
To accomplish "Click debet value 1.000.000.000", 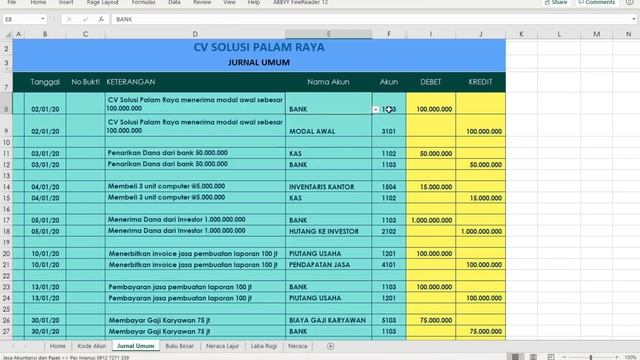I will click(x=431, y=220).
